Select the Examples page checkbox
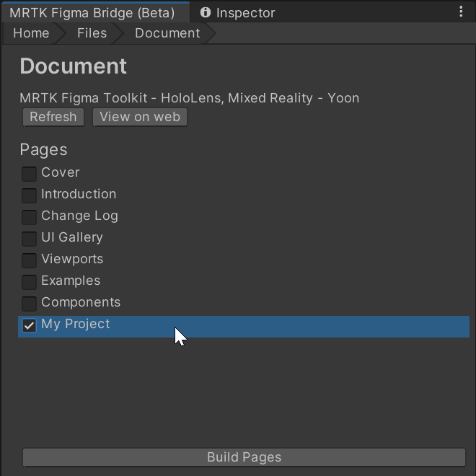Viewport: 476px width, 476px height. [x=29, y=282]
